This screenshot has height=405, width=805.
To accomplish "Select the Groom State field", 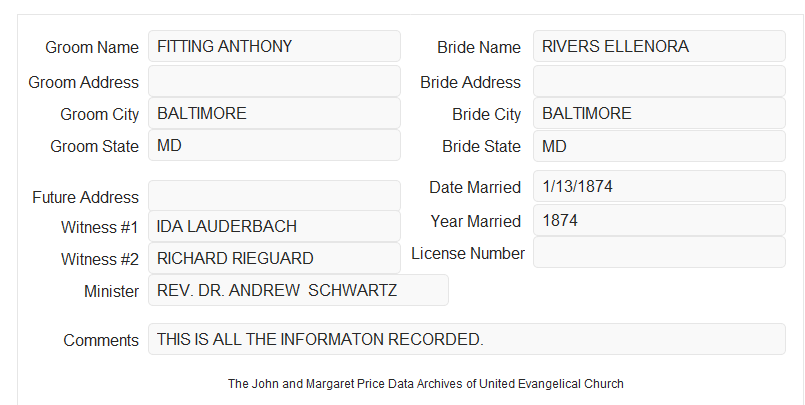I will pos(274,145).
